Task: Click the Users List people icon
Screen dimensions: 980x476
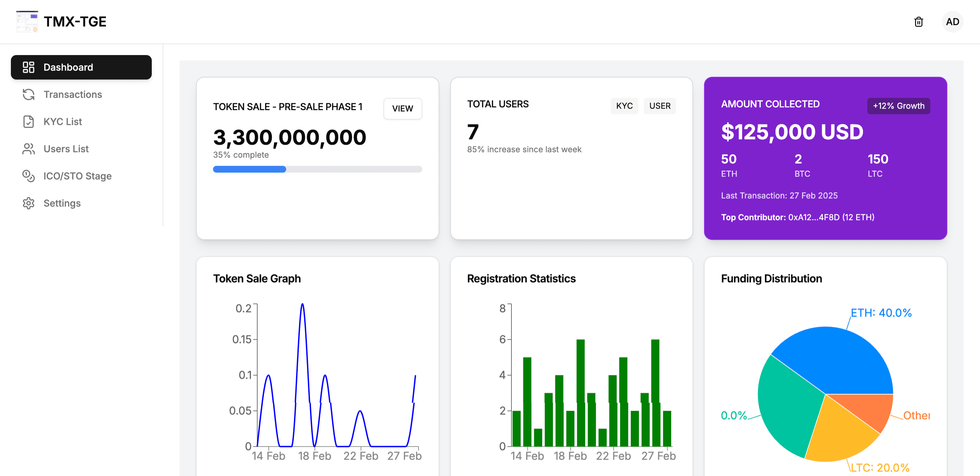Action: point(29,149)
